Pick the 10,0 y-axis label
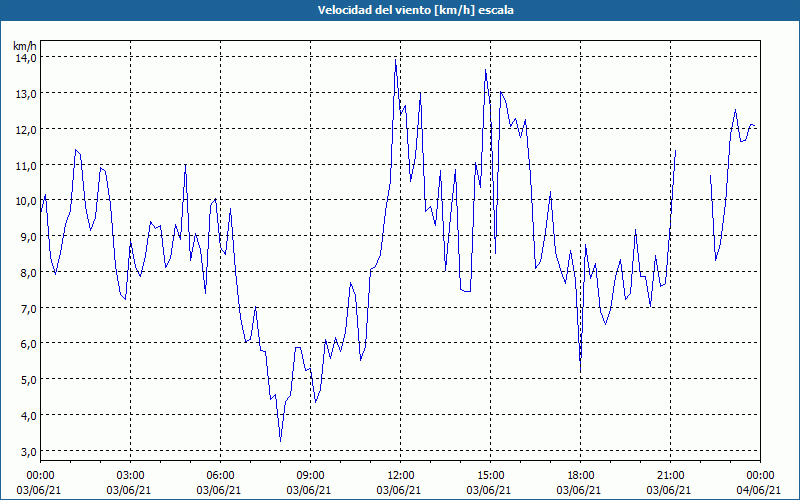 click(x=25, y=201)
